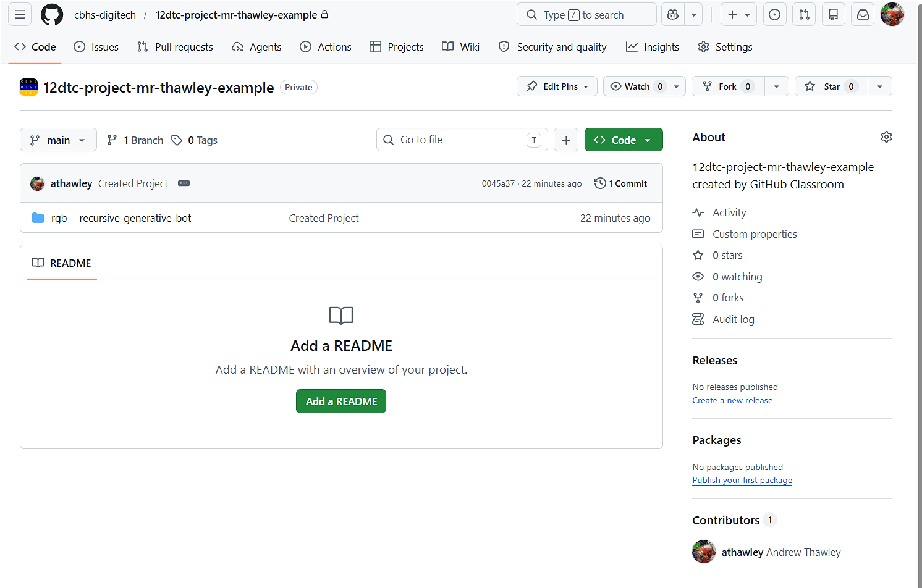The image size is (922, 588).
Task: Click the rgb---recursive-generative-bot folder icon
Action: tap(38, 217)
